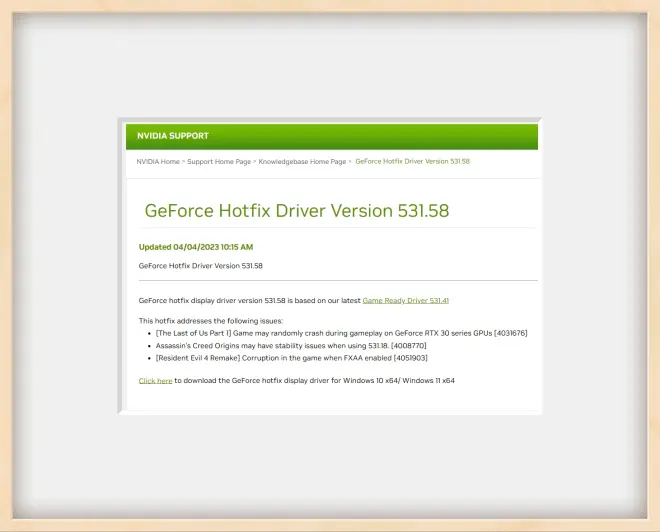
Task: Click the NVIDIA SUPPORT header title
Action: click(x=173, y=136)
